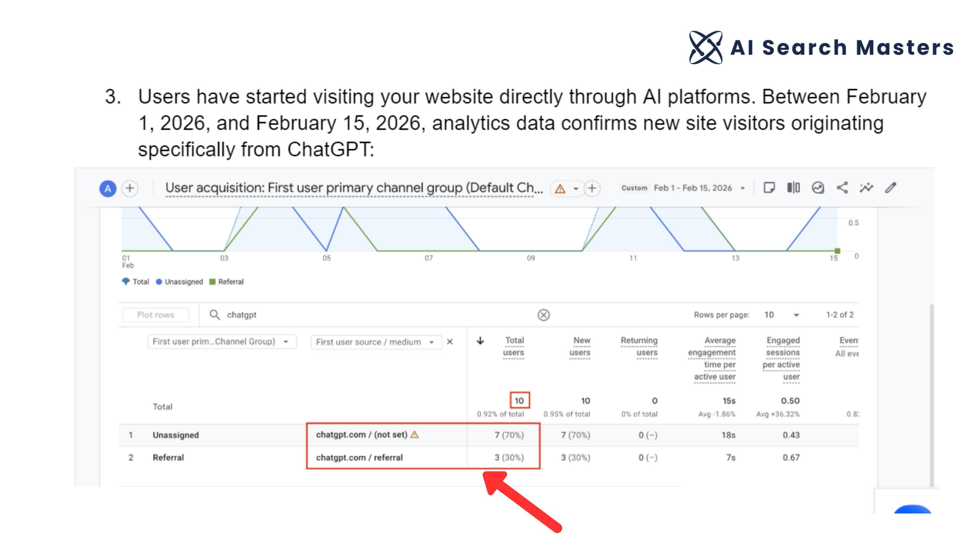This screenshot has height=551, width=980.
Task: Sort by Total users column header
Action: click(x=513, y=346)
